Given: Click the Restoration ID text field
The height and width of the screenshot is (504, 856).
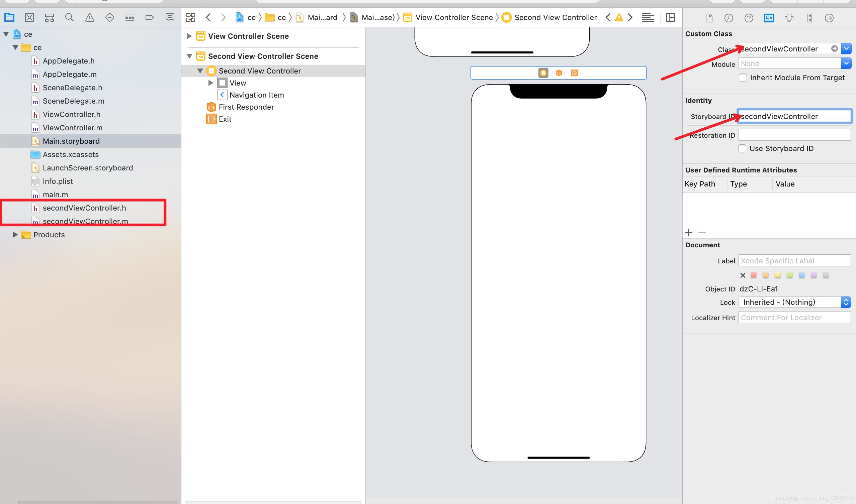Looking at the screenshot, I should [794, 135].
